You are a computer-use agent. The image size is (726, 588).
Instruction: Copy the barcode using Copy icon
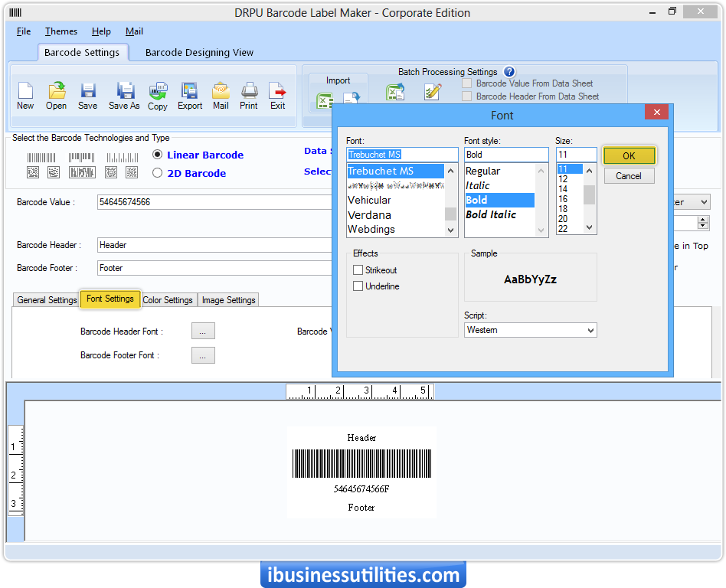[158, 91]
